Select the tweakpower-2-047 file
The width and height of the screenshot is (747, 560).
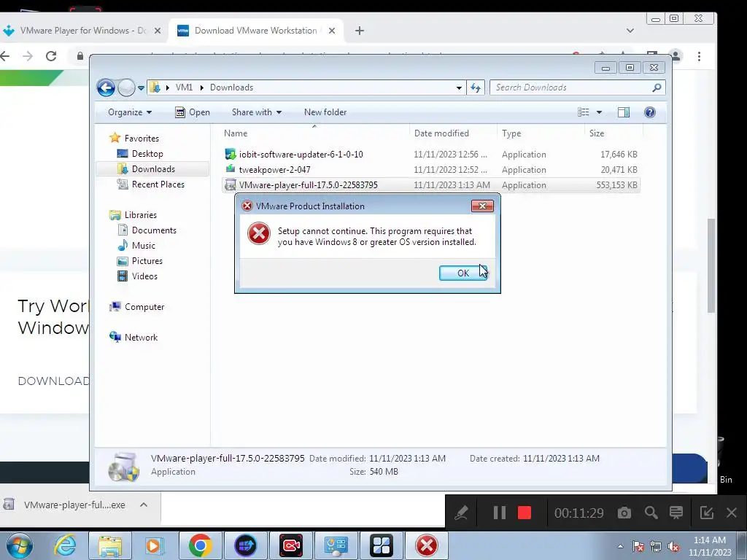pos(430,169)
